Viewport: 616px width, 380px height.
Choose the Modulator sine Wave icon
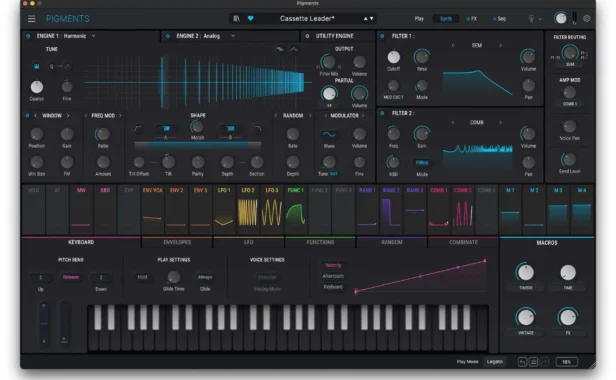329,134
